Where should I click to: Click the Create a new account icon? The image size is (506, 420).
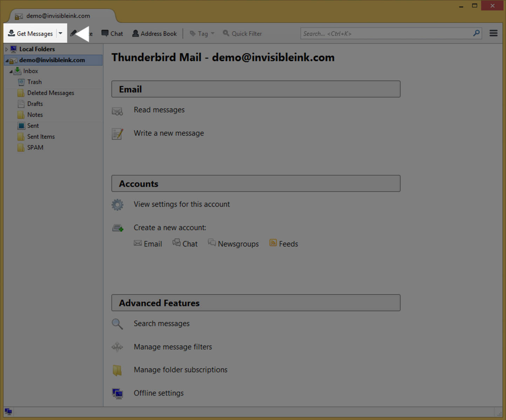click(118, 228)
